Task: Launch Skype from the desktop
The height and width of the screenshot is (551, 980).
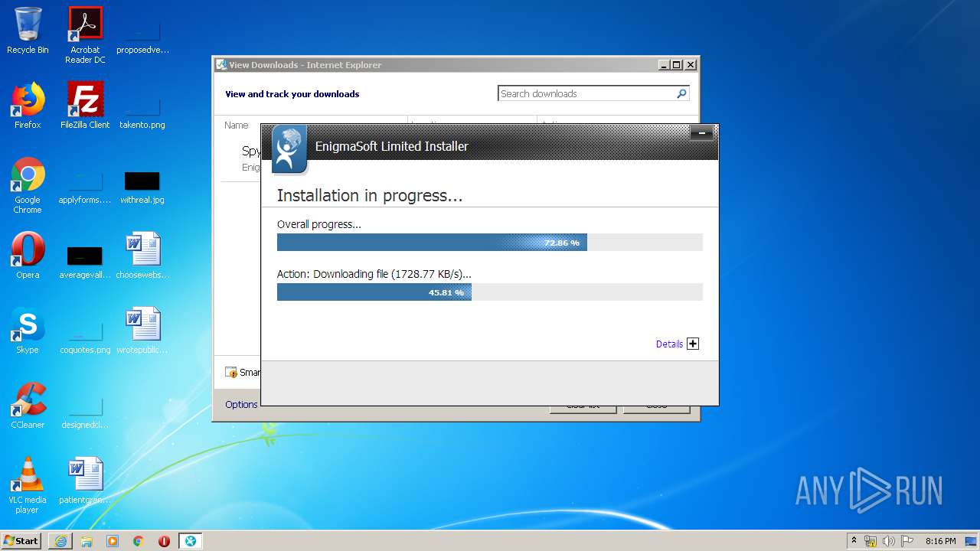Action: [x=28, y=331]
